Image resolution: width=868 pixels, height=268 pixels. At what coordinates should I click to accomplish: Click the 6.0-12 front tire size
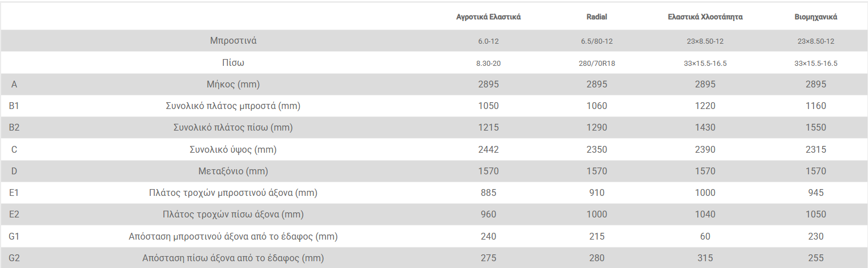point(488,41)
